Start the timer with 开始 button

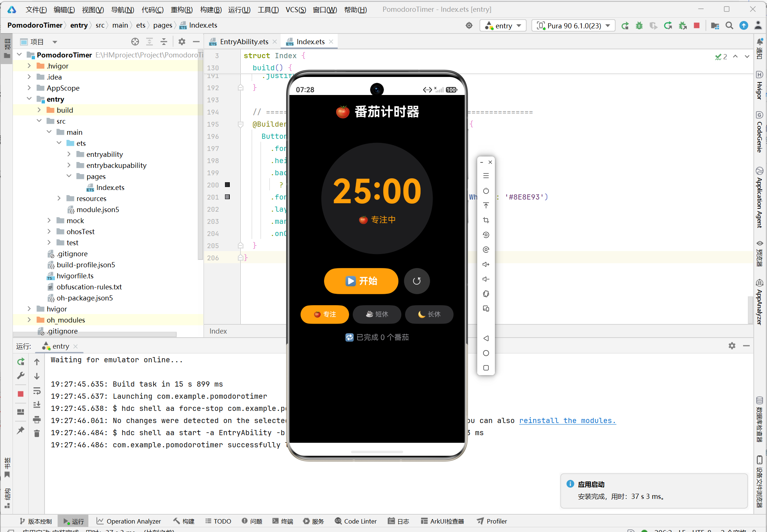tap(361, 281)
